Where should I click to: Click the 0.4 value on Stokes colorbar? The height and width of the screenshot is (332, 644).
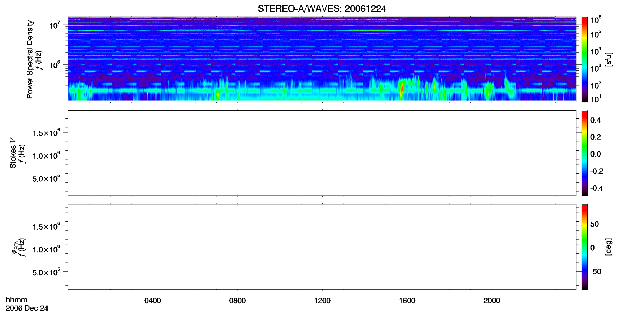pyautogui.click(x=595, y=120)
